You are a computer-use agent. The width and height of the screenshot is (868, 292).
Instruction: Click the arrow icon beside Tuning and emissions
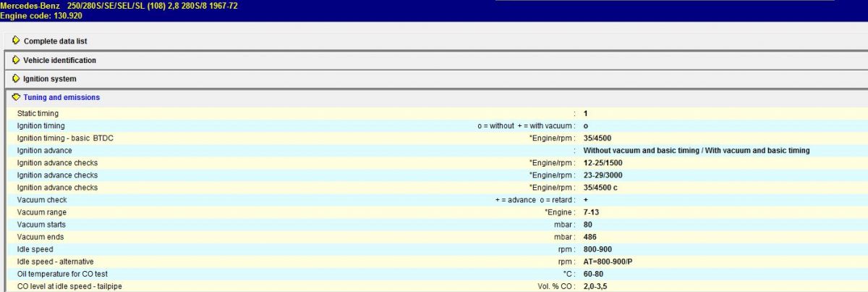(16, 97)
